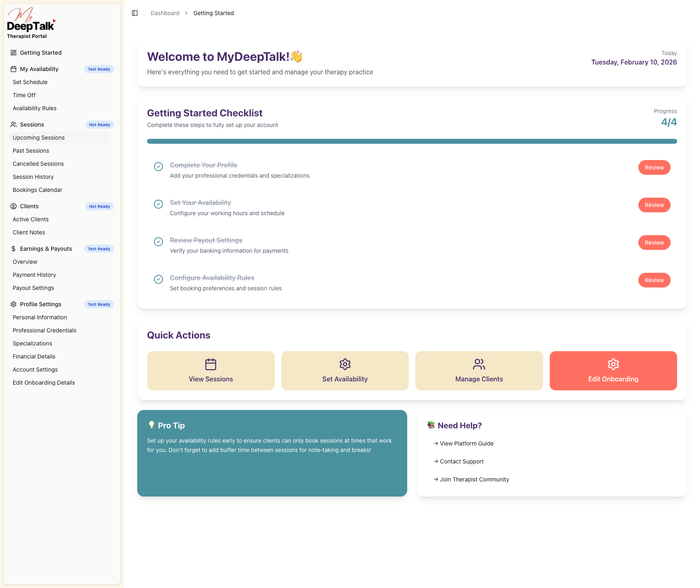Screen dimensions: 700x588
Task: Click the Complete Your Profile checkmark circle
Action: coord(158,167)
